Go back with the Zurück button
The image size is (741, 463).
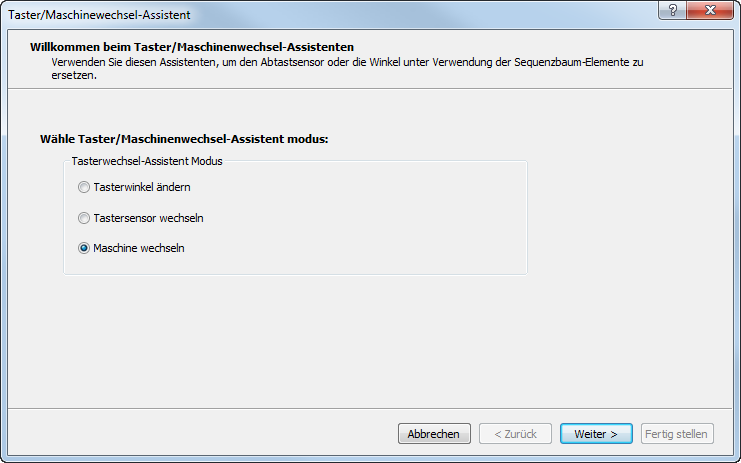[x=515, y=434]
